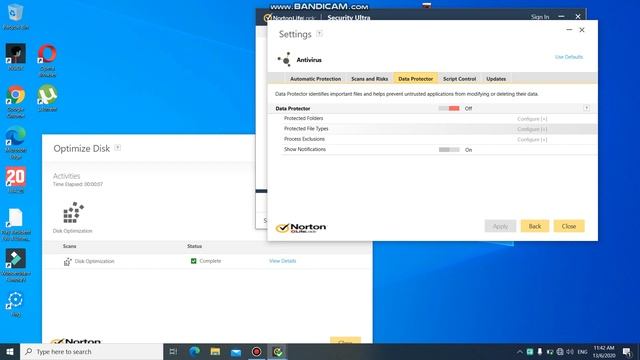Click the yellow Back button
This screenshot has width=640, height=360.
coord(535,226)
